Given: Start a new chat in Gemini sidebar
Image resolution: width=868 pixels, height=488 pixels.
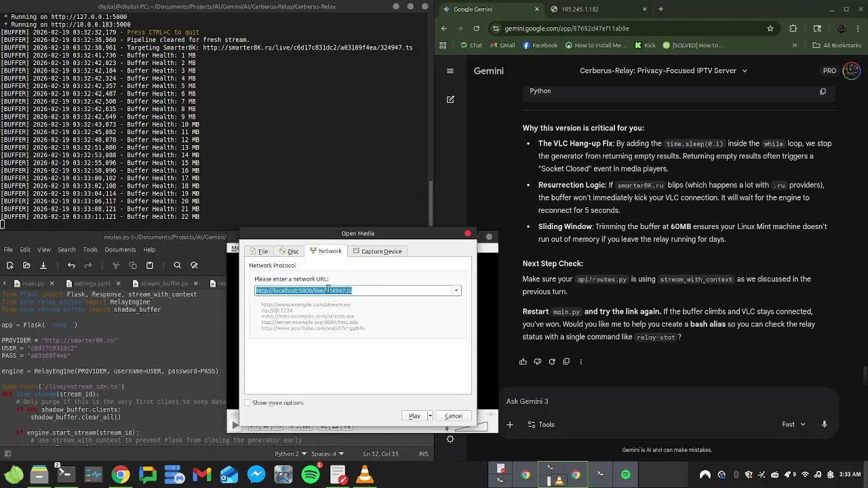Looking at the screenshot, I should click(x=450, y=99).
